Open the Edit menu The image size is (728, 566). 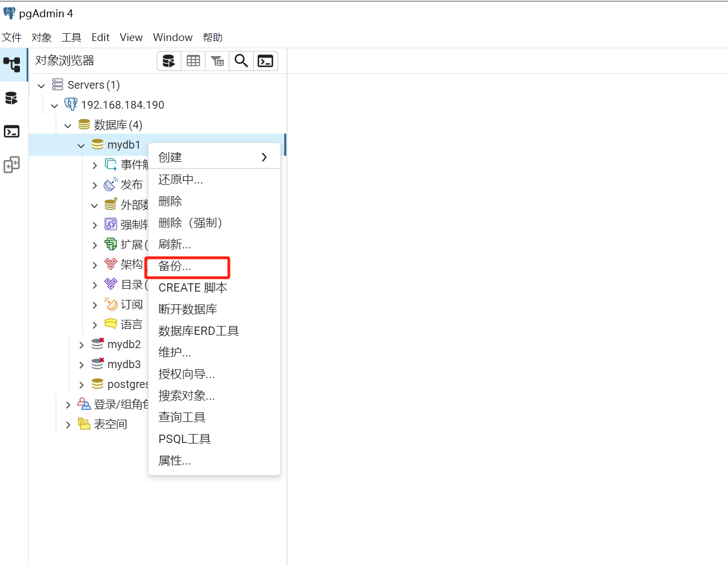click(x=100, y=37)
